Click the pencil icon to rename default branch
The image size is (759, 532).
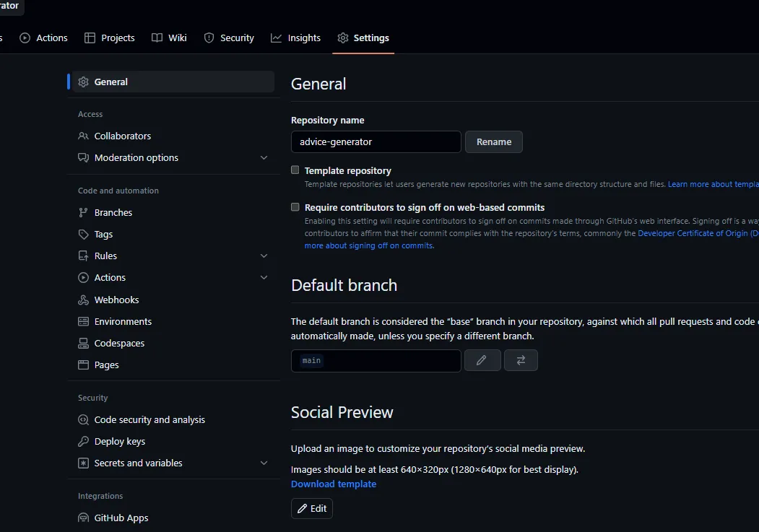point(482,360)
